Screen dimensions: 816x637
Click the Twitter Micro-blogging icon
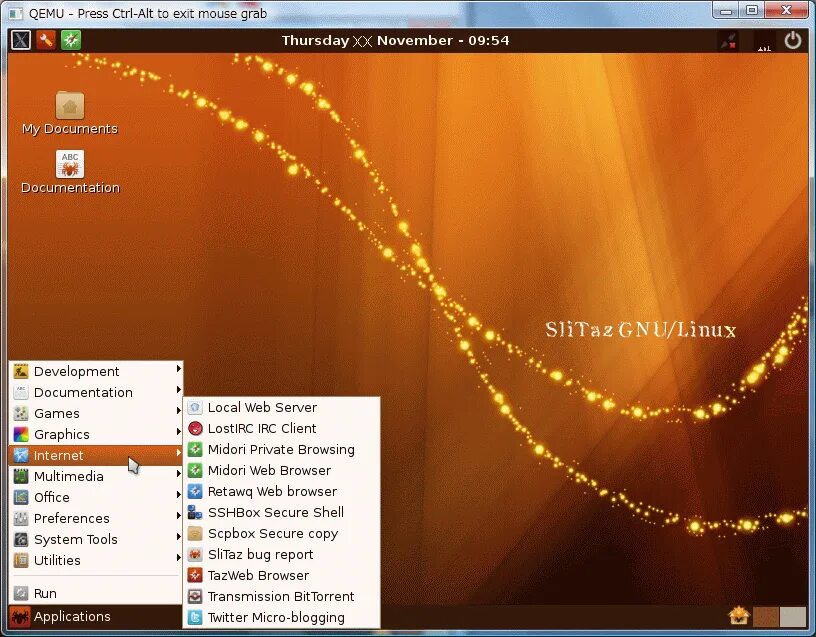(195, 618)
